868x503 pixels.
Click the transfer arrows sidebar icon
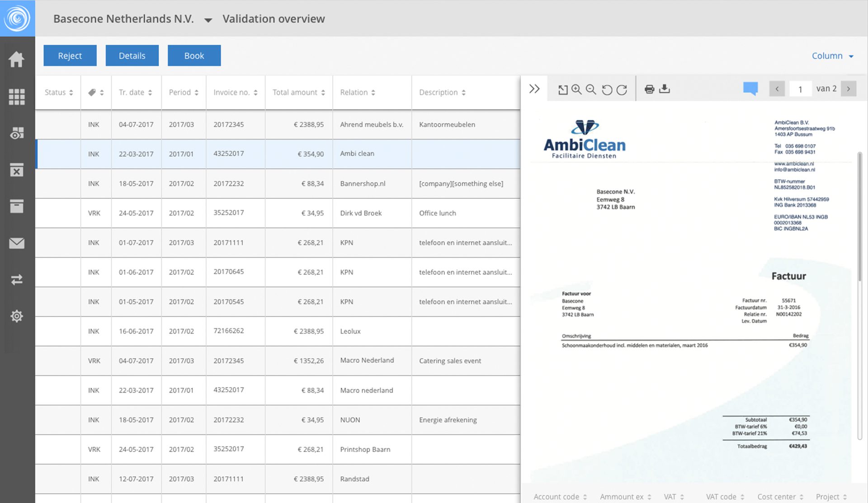(17, 280)
